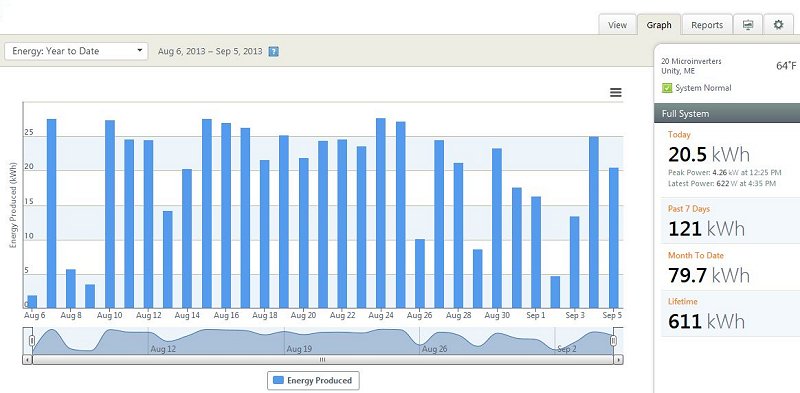The width and height of the screenshot is (800, 393).
Task: Click the Lifetime 611 kWh summary
Action: (x=731, y=314)
